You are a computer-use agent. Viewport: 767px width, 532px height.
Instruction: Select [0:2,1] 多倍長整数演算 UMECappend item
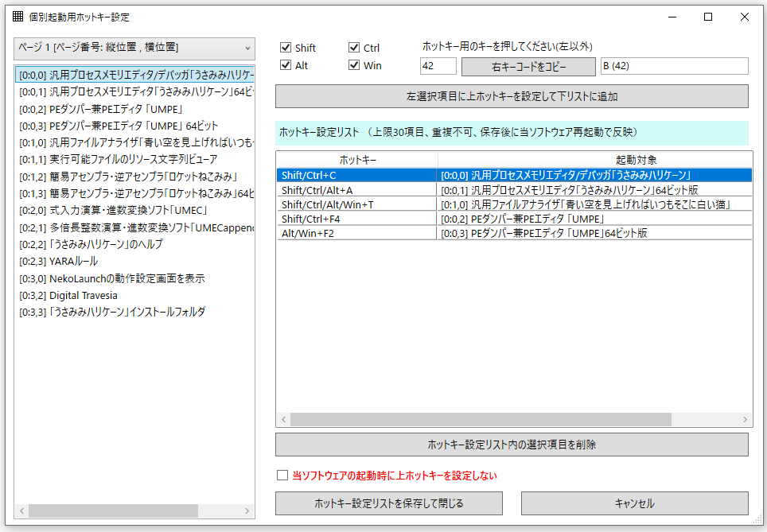(134, 227)
